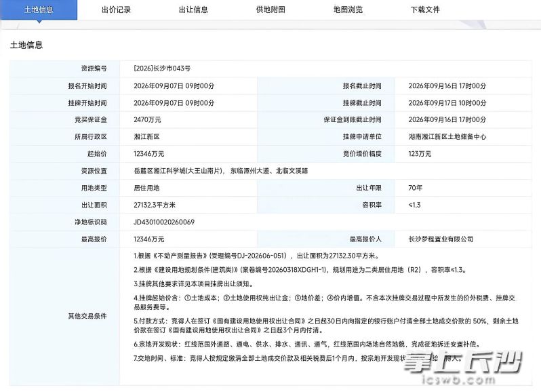Click the 报名截止时间 label
The height and width of the screenshot is (392, 541).
coord(362,86)
